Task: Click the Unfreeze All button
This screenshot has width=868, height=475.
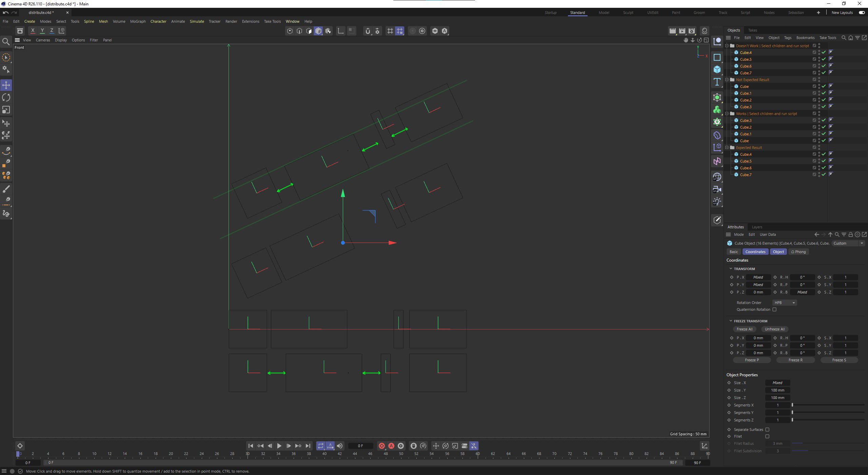Action: tap(774, 329)
